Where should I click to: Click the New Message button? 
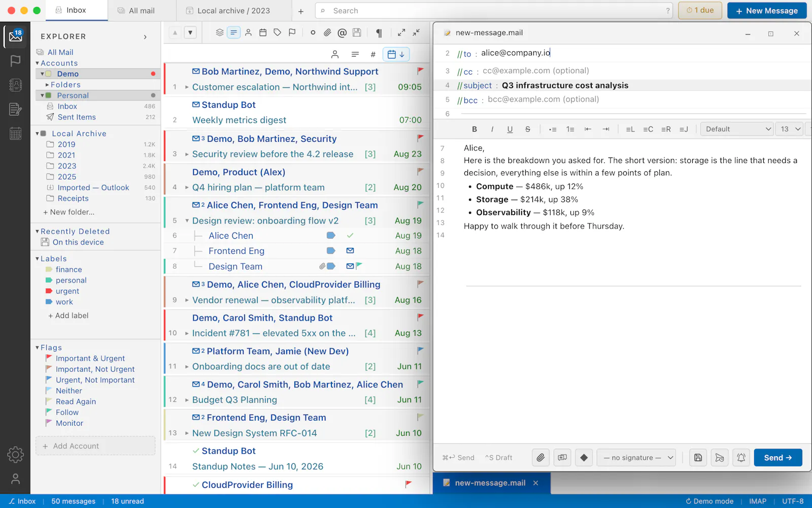point(767,11)
